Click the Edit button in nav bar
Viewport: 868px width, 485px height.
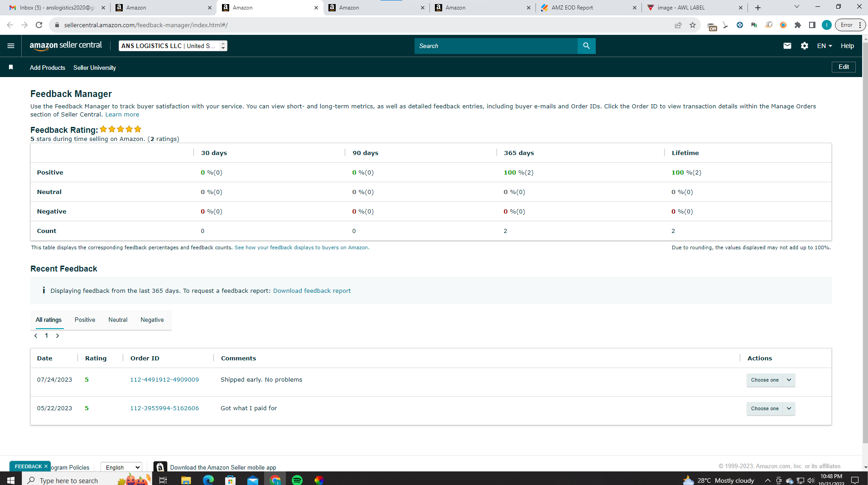tap(844, 67)
